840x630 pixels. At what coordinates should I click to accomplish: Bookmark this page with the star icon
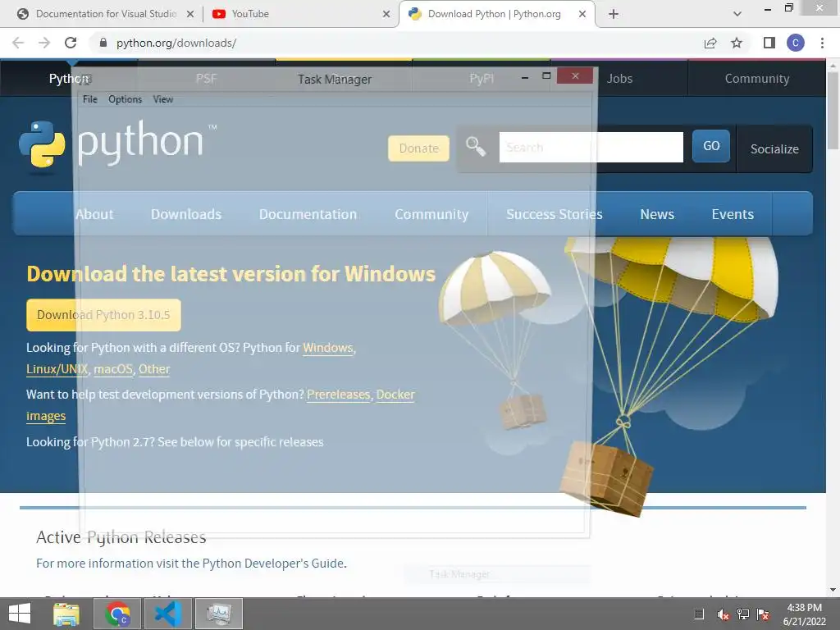[x=737, y=43]
